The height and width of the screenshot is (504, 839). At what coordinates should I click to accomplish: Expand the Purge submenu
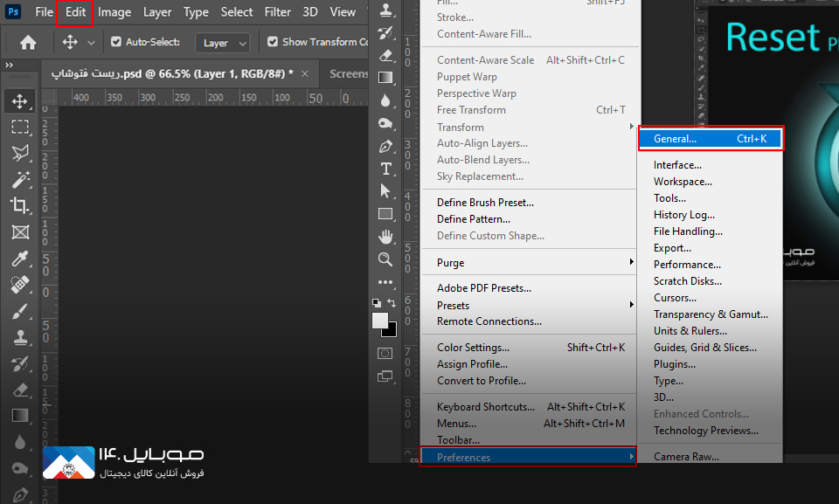530,263
